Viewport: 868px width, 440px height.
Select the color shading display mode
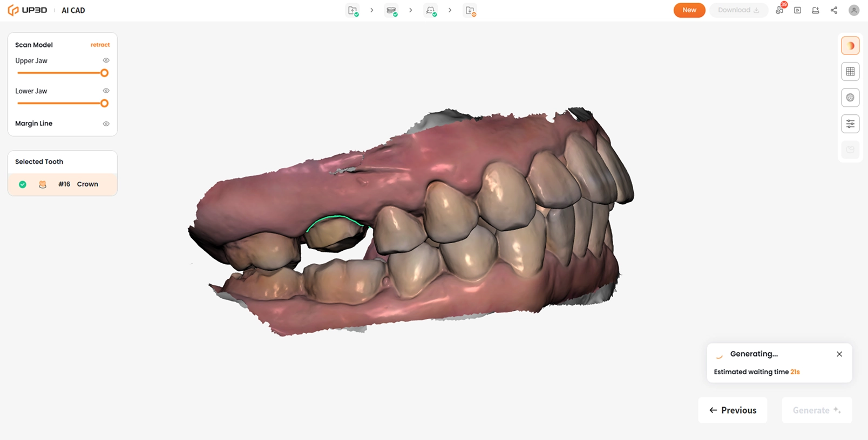coord(850,45)
